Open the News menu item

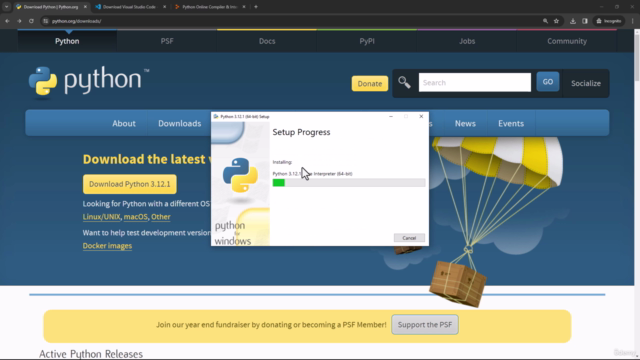[x=465, y=123]
